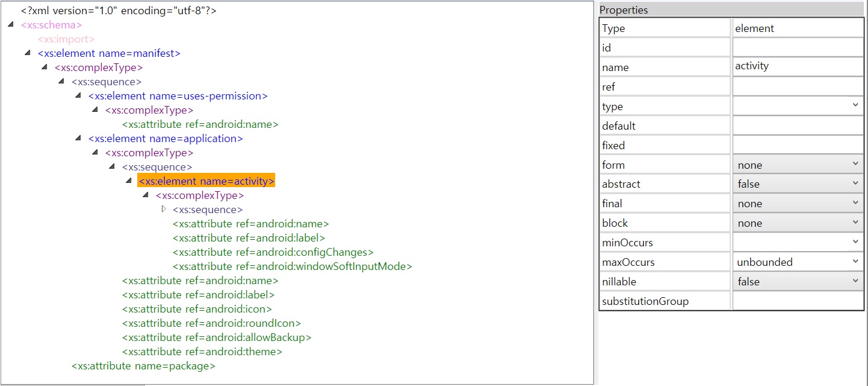Open the type property dropdown
This screenshot has height=386, width=868.
798,106
